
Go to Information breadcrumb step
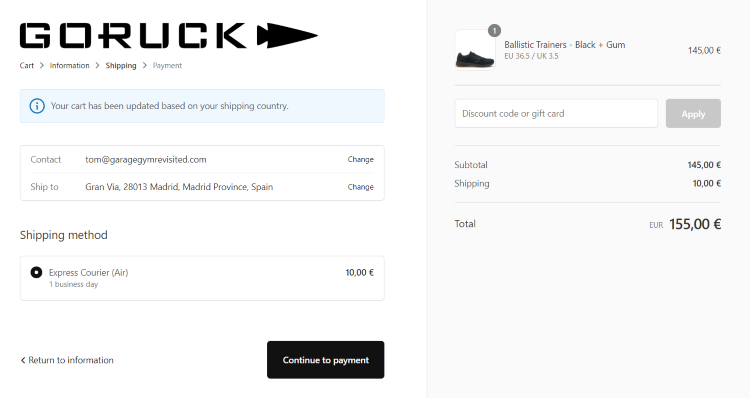(69, 66)
